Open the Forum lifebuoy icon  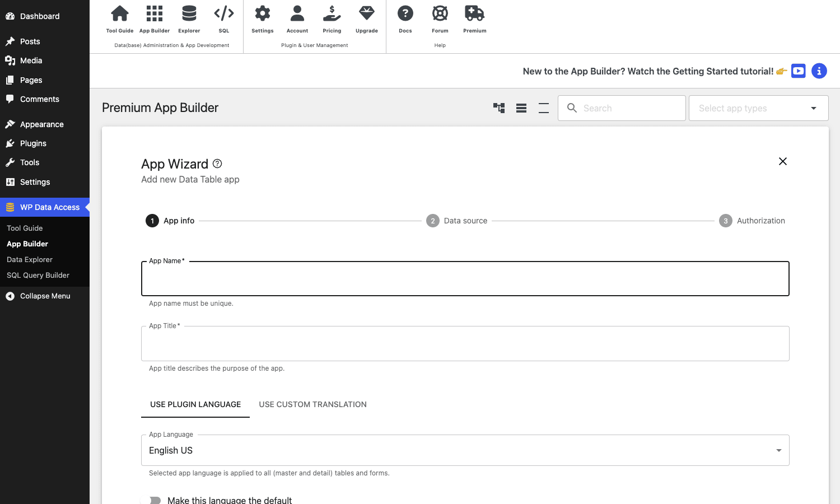(440, 13)
